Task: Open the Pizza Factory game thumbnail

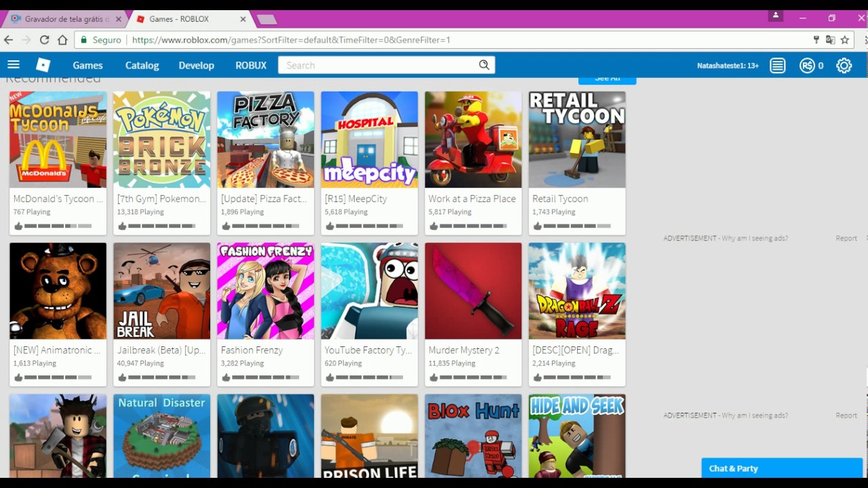Action: (x=265, y=140)
